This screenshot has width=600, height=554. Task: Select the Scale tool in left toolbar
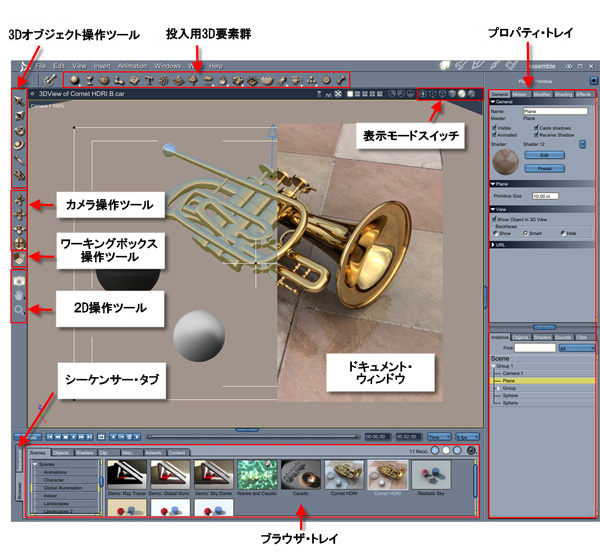[x=19, y=116]
